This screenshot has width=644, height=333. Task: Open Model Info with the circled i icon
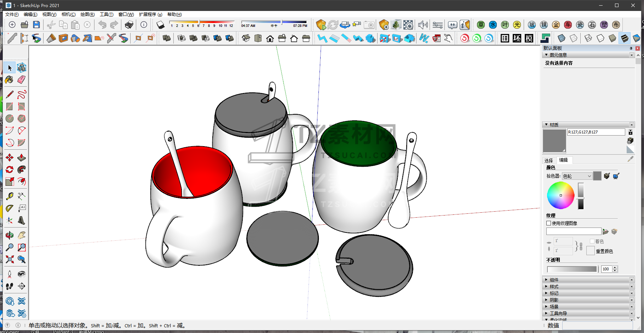144,24
